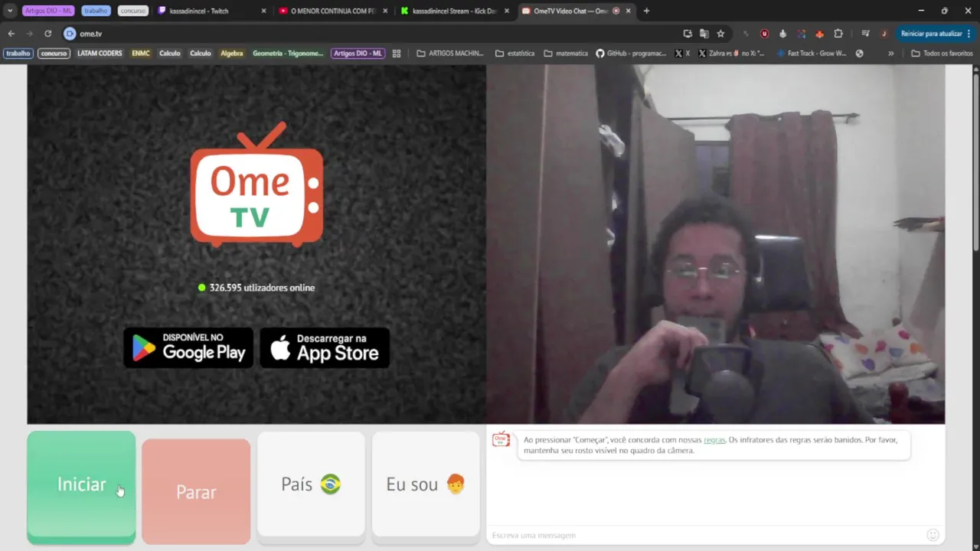Screen dimensions: 980x551
Task: Go back to the previous page
Action: 11,34
